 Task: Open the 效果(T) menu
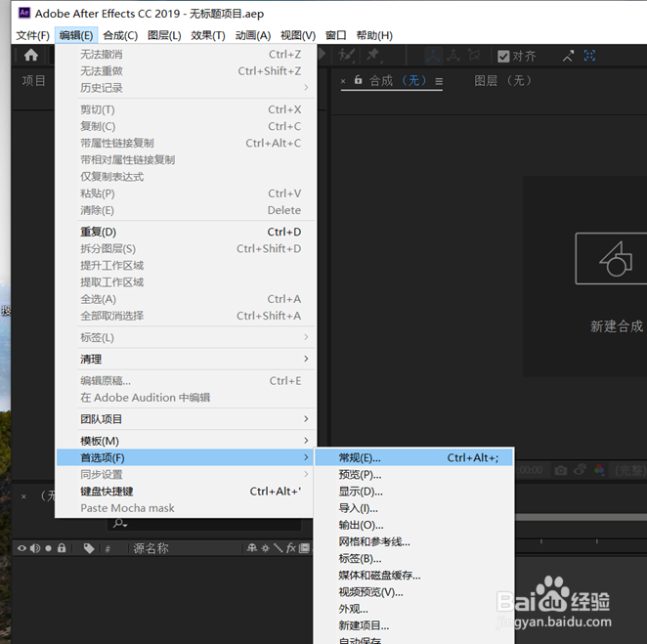tap(208, 35)
